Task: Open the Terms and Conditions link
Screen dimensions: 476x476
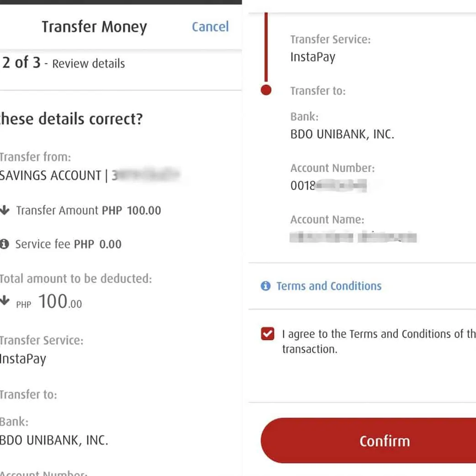Action: click(x=329, y=286)
